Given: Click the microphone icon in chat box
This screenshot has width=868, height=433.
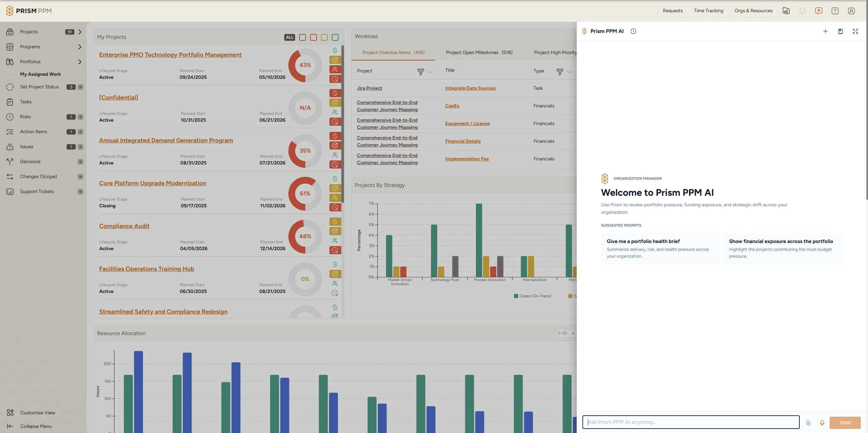Looking at the screenshot, I should tap(822, 422).
